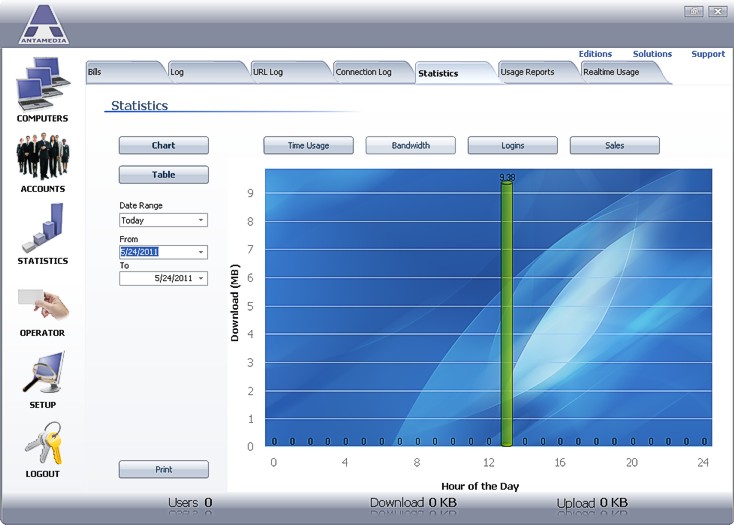Follow the Solutions link
The width and height of the screenshot is (734, 525).
tap(652, 54)
